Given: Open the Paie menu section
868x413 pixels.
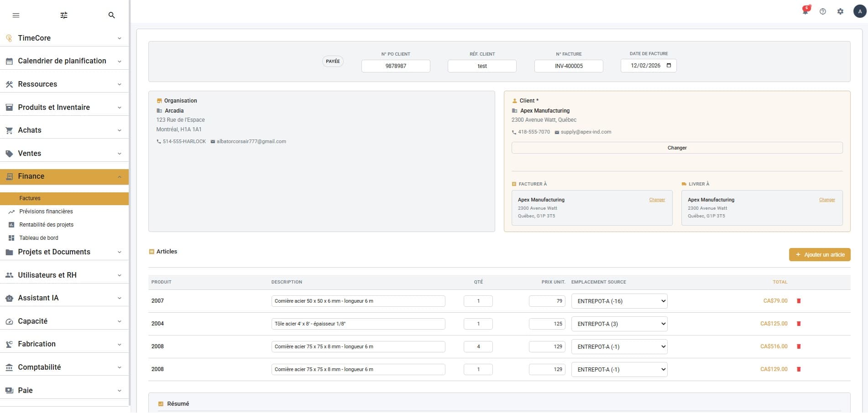Looking at the screenshot, I should [64, 391].
